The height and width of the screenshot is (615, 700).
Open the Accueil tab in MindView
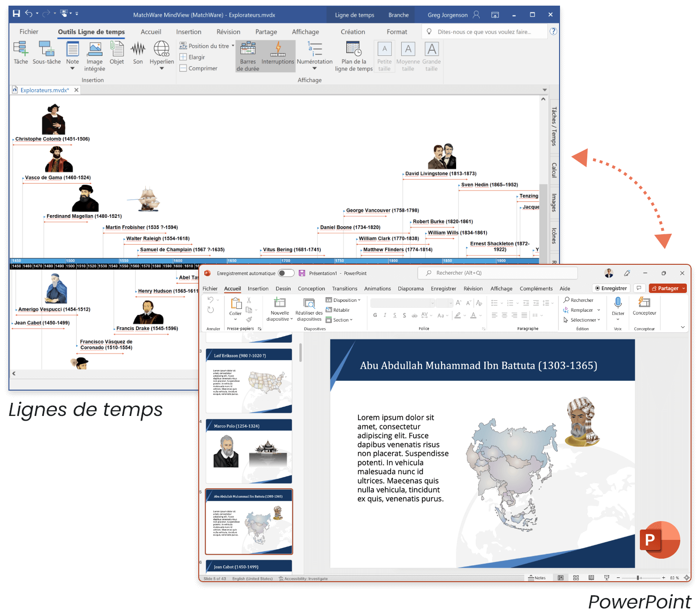tap(151, 32)
